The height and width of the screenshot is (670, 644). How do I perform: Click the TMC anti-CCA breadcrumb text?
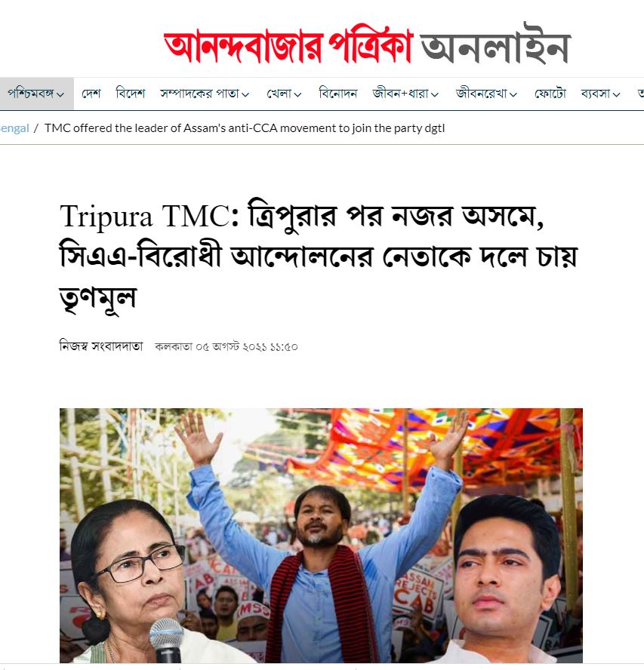click(x=245, y=128)
